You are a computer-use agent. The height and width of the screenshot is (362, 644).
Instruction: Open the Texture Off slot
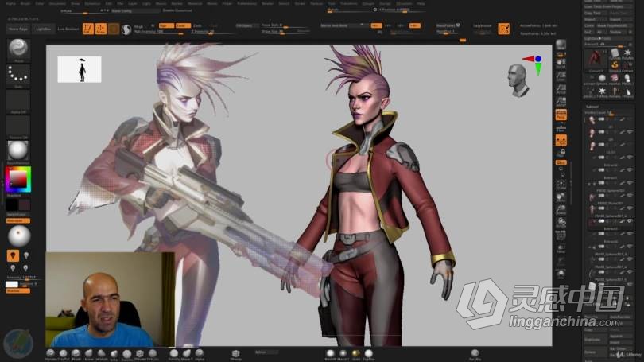pos(18,127)
